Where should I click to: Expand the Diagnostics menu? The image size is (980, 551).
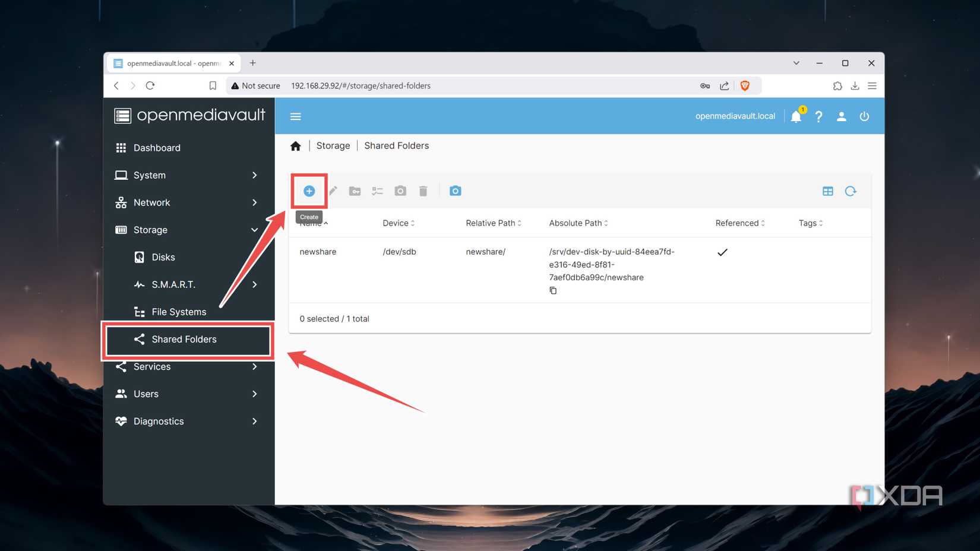click(x=189, y=421)
